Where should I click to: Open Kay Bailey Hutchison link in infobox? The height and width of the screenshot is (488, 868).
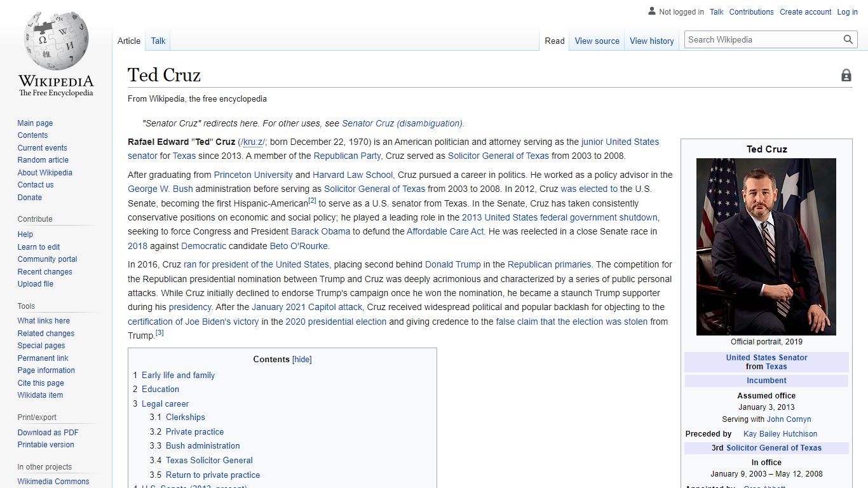[780, 434]
